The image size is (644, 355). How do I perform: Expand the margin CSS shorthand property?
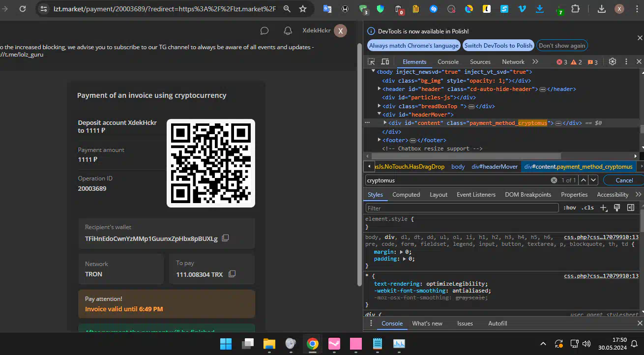[402, 252]
